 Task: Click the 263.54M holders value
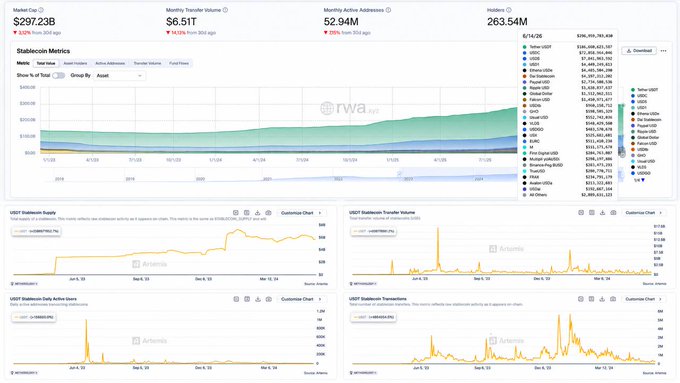click(x=507, y=22)
